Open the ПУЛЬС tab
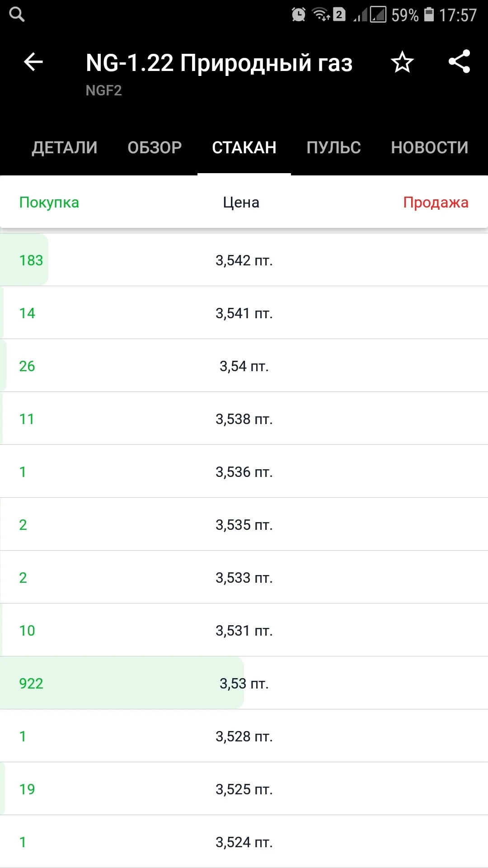The height and width of the screenshot is (868, 488). click(333, 147)
